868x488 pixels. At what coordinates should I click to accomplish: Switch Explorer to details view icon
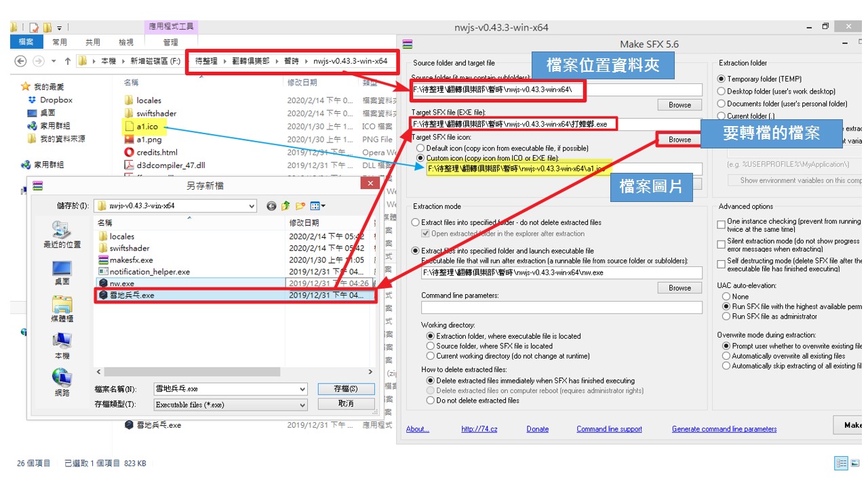coord(842,464)
